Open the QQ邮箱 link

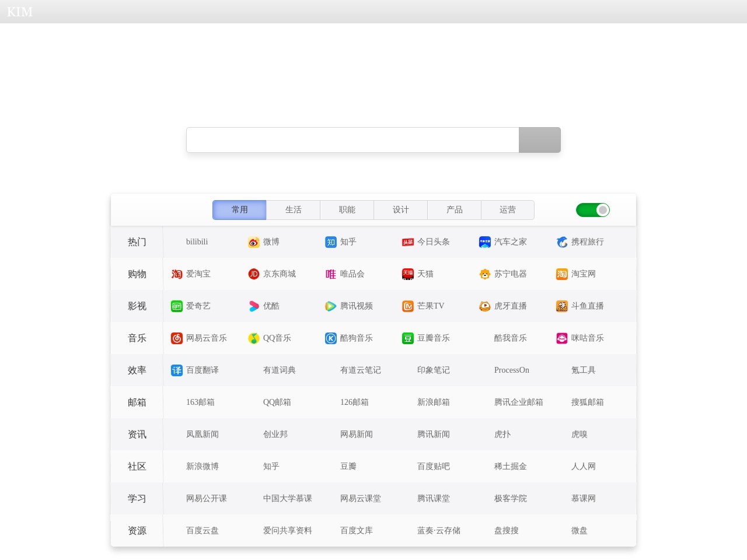pyautogui.click(x=277, y=402)
